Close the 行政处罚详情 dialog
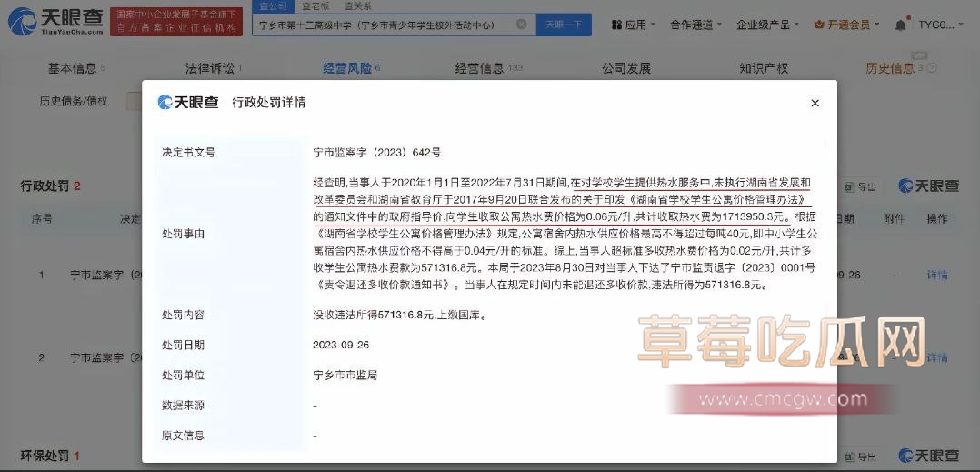This screenshot has width=980, height=472. point(815,104)
